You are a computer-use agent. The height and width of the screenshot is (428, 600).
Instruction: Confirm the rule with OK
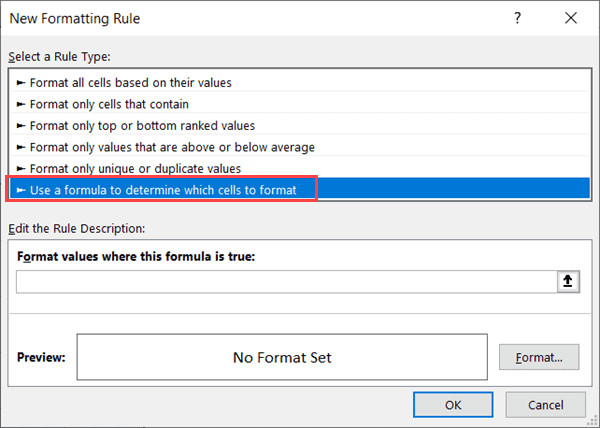click(453, 405)
